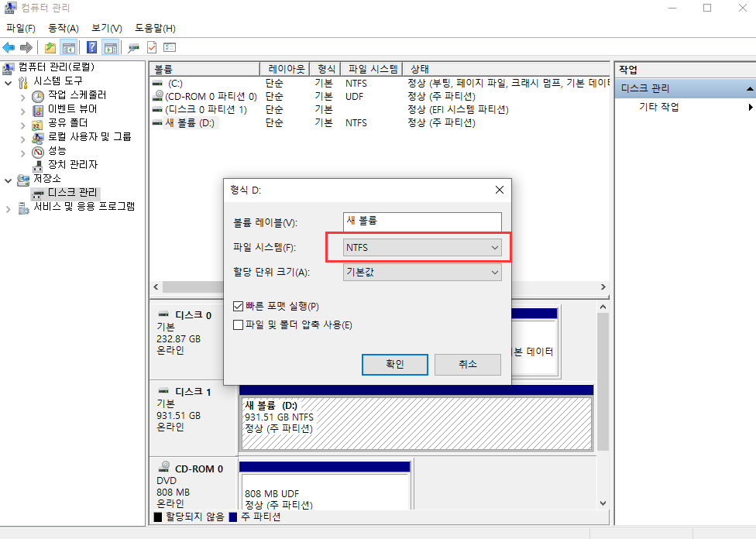Click the checklist settings toolbar icon
Image resolution: width=756 pixels, height=539 pixels.
[x=170, y=47]
